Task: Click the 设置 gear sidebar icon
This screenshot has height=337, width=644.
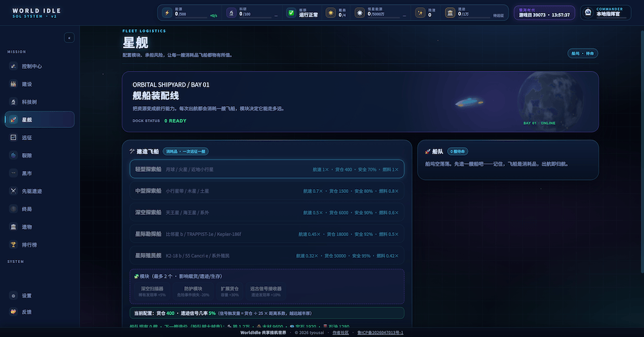Action: [x=13, y=296]
